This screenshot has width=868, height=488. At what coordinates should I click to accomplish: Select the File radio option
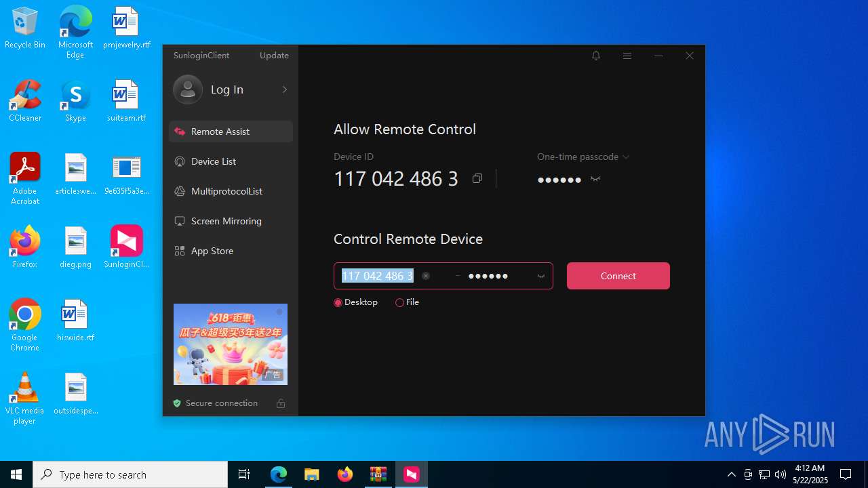[399, 303]
